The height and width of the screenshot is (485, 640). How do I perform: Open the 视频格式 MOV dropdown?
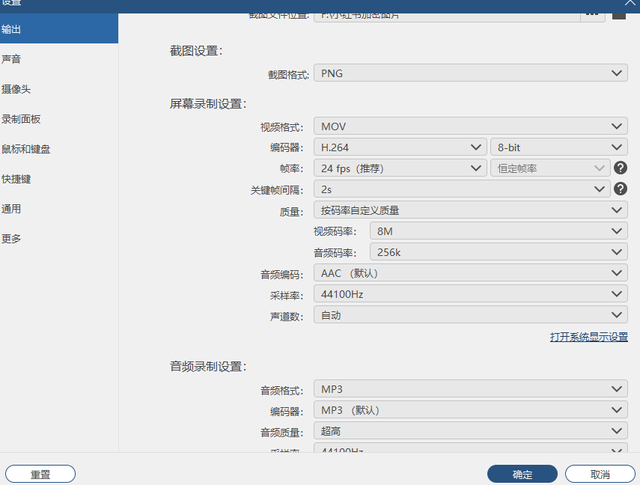[x=470, y=126]
